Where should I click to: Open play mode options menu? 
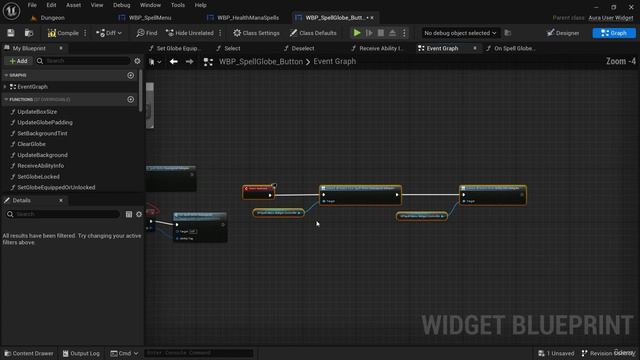pos(404,33)
